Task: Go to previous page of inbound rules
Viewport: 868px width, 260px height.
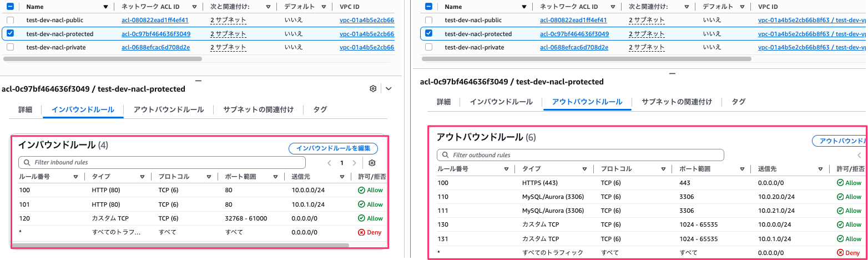Action: coord(329,163)
